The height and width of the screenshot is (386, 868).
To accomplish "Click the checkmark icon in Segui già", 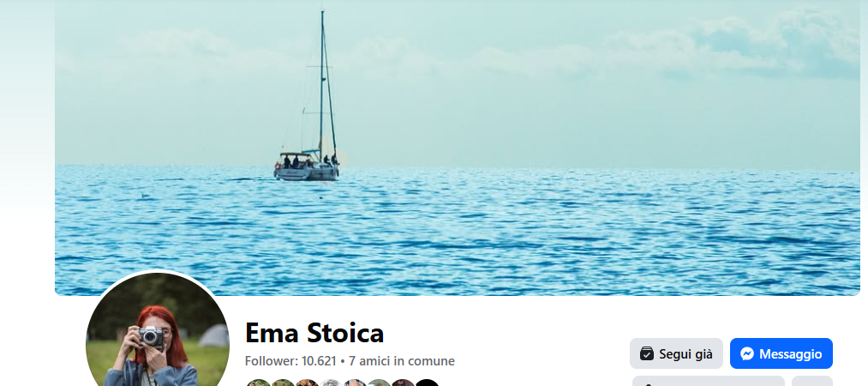I will click(x=646, y=354).
